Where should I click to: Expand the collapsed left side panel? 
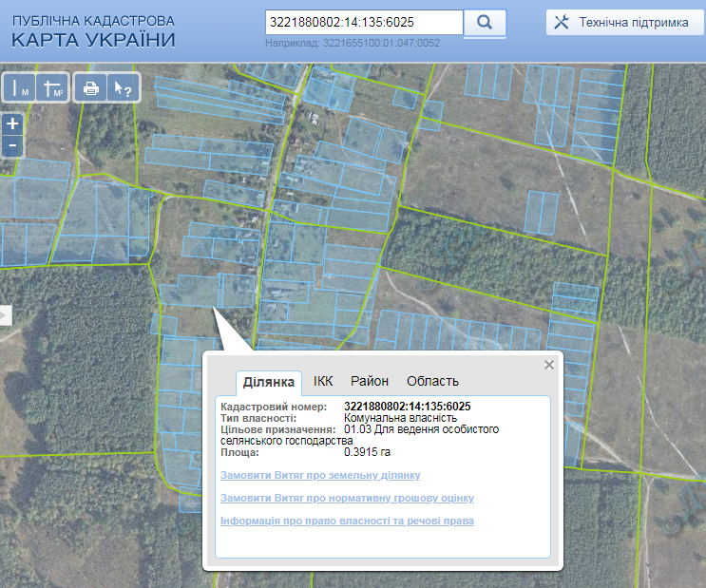pyautogui.click(x=5, y=315)
